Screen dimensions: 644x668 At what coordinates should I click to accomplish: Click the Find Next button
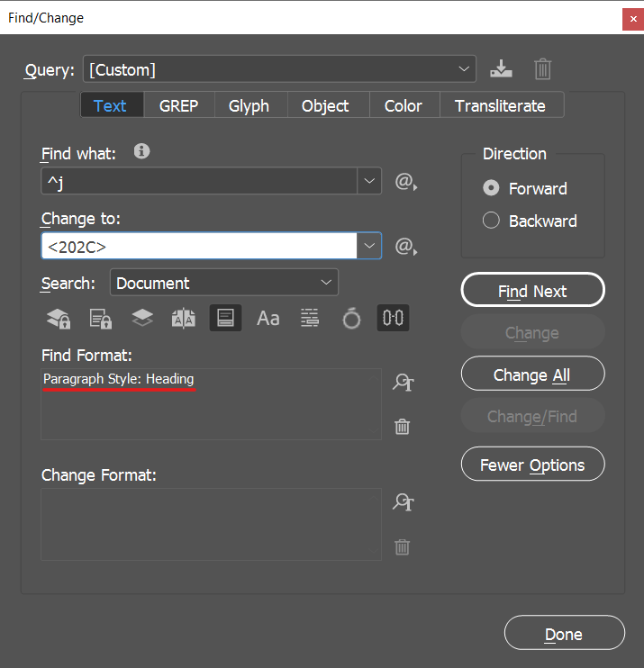[532, 290]
